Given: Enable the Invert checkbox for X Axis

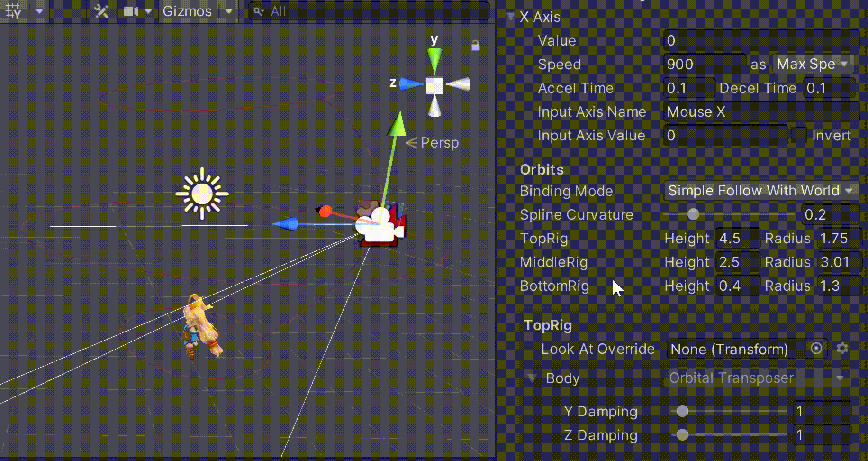Looking at the screenshot, I should pyautogui.click(x=799, y=135).
